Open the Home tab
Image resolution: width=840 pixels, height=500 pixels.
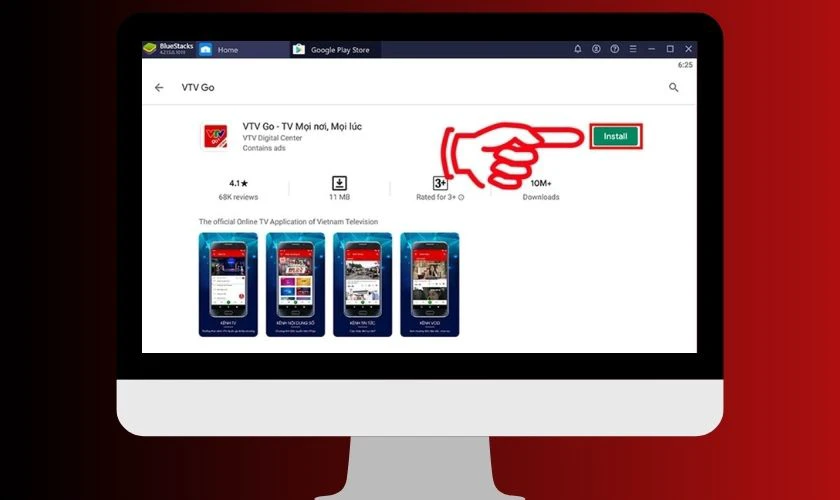point(243,49)
